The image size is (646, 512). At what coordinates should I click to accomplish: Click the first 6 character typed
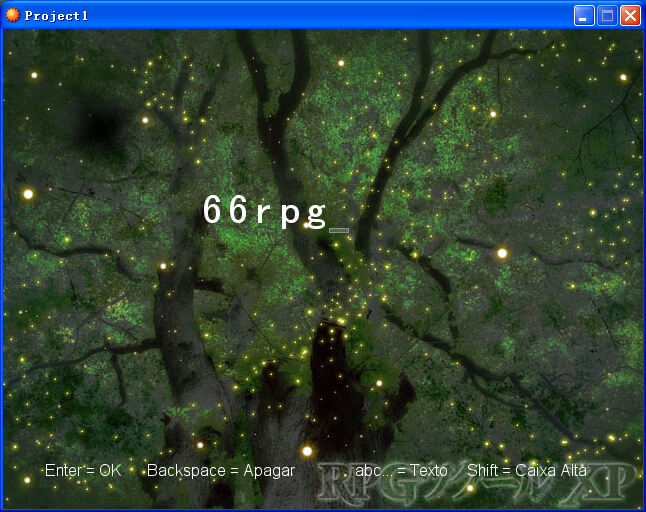point(213,209)
